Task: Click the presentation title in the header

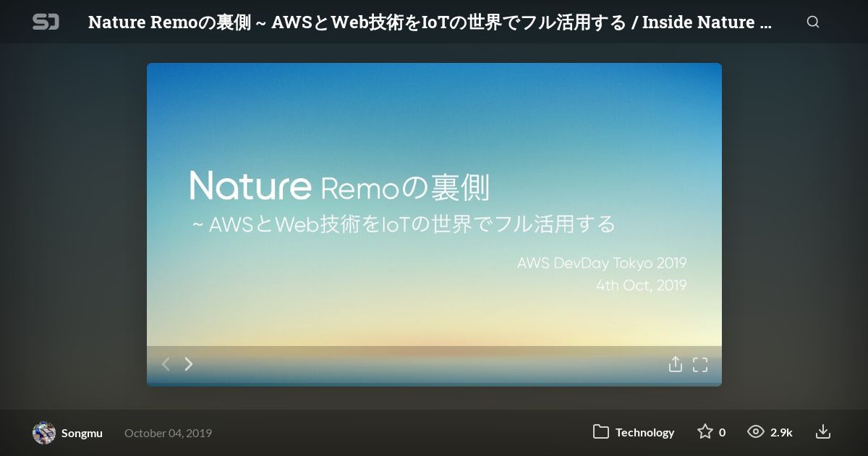Action: point(430,22)
